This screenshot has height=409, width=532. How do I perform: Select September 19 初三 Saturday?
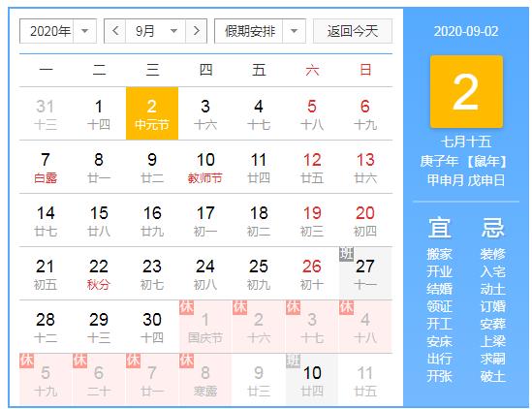click(312, 220)
